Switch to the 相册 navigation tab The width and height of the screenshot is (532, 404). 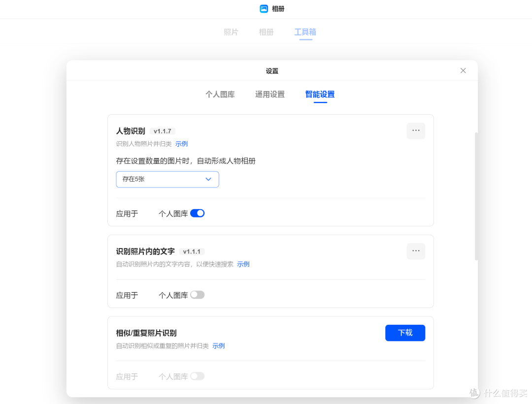click(x=266, y=32)
